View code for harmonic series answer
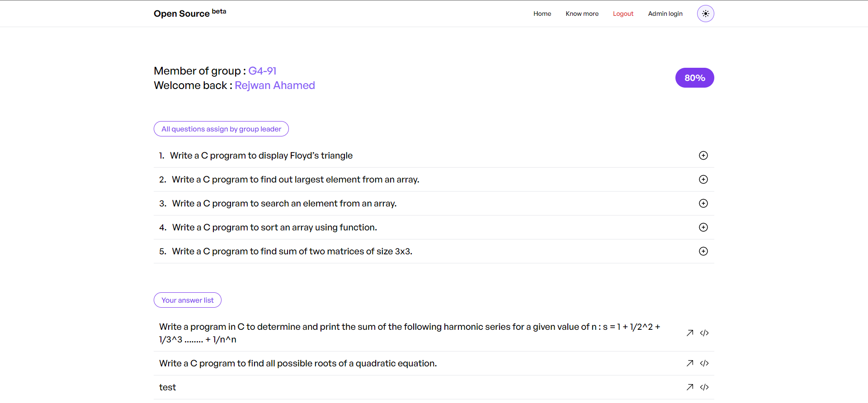The width and height of the screenshot is (868, 403). click(704, 333)
